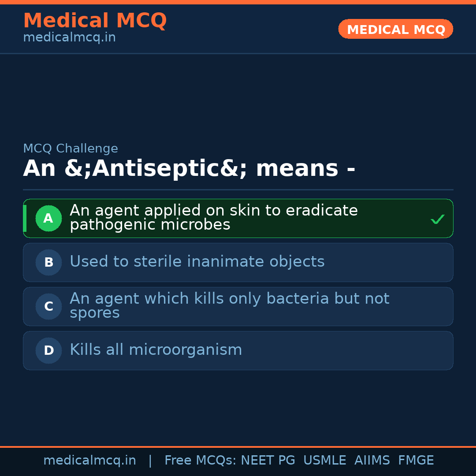Click the B letter circle badge
The image size is (476, 476).
point(48,262)
